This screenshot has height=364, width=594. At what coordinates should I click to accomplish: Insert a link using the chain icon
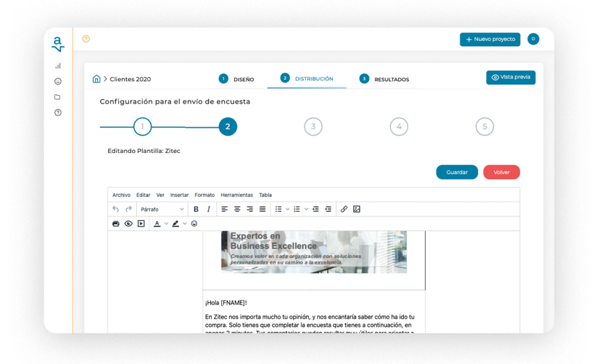[345, 209]
